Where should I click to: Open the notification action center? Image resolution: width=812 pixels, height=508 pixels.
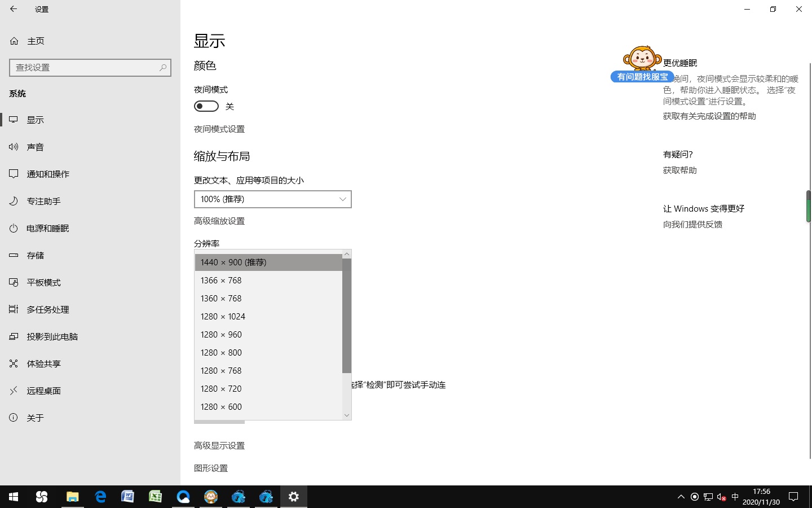pyautogui.click(x=793, y=497)
